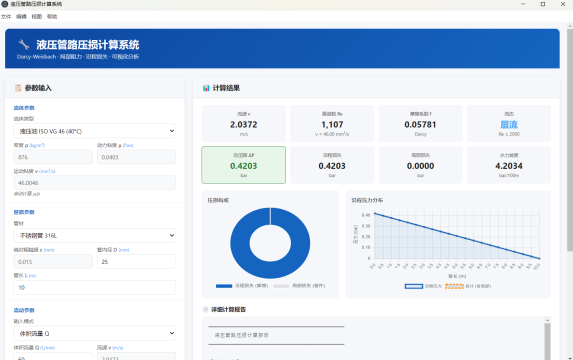Click the report box scrollbar thumb
This screenshot has width=573, height=360.
(x=547, y=342)
